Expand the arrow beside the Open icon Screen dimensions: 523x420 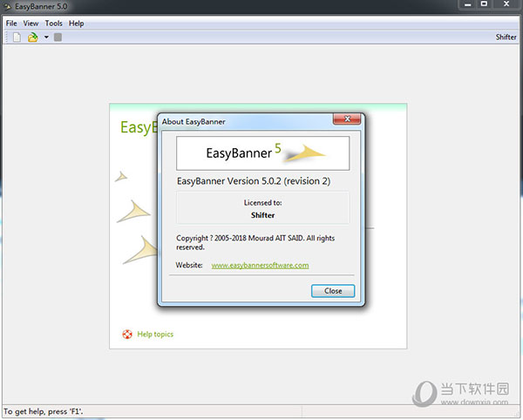coord(45,37)
